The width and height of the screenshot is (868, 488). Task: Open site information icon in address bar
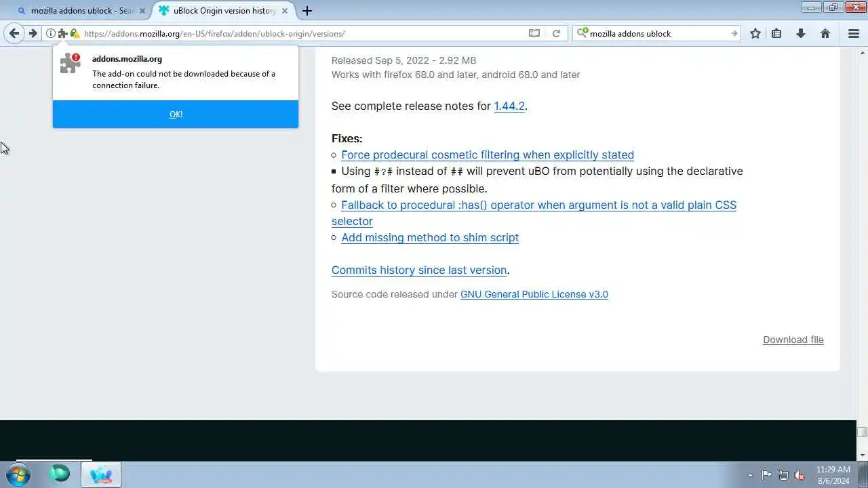click(51, 33)
